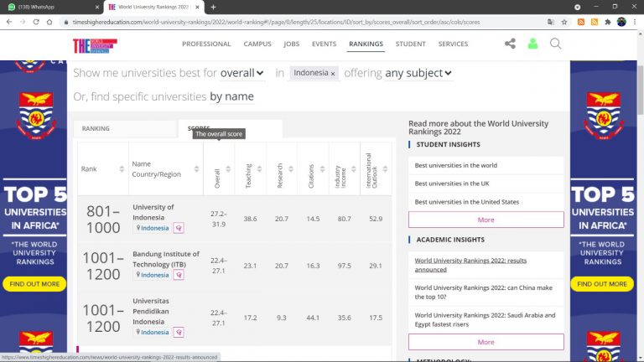Screen dimensions: 644x362
Task: Open the extensions puzzle icon
Action: coord(608,22)
